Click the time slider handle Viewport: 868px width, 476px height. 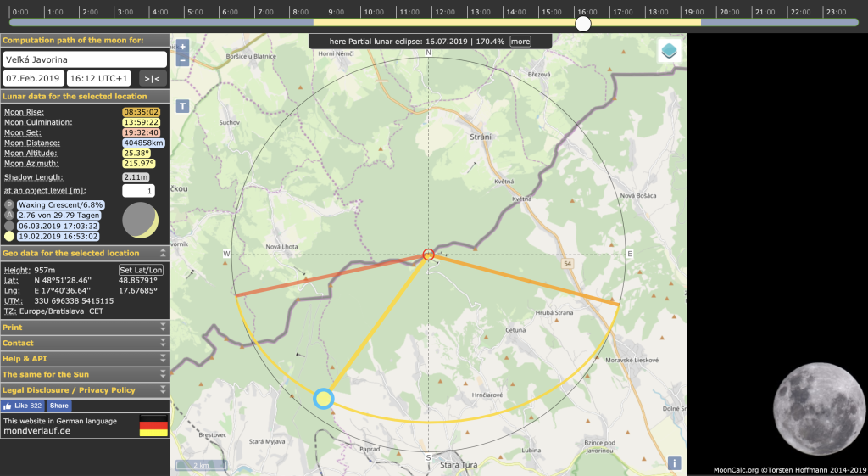583,23
